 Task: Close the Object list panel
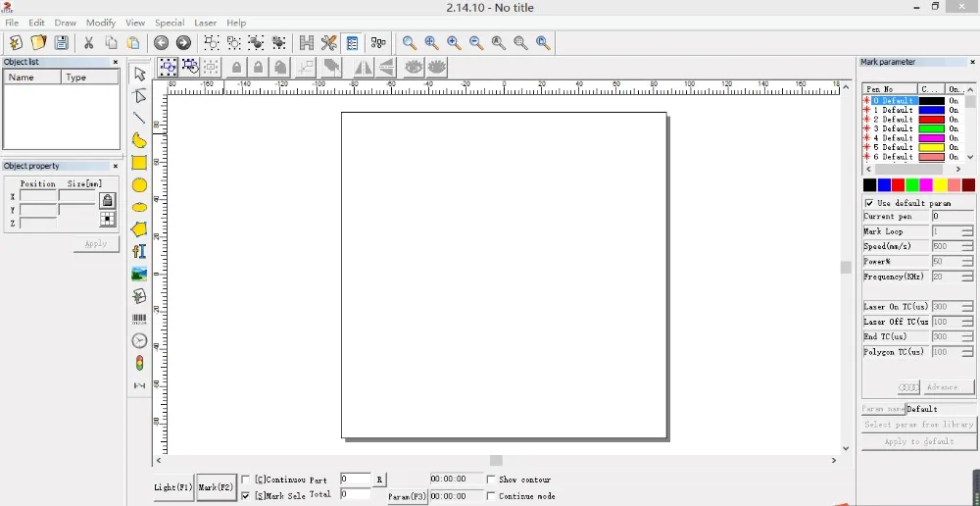(x=116, y=62)
